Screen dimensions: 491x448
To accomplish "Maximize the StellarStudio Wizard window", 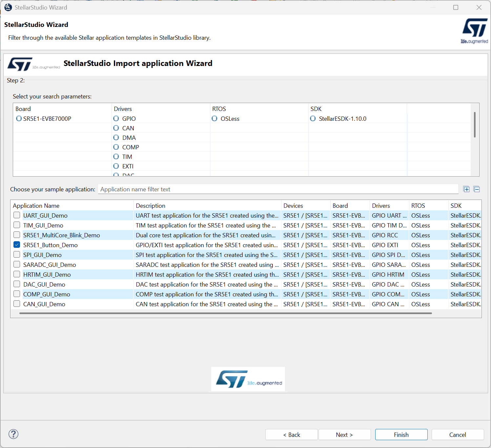I will (x=456, y=7).
